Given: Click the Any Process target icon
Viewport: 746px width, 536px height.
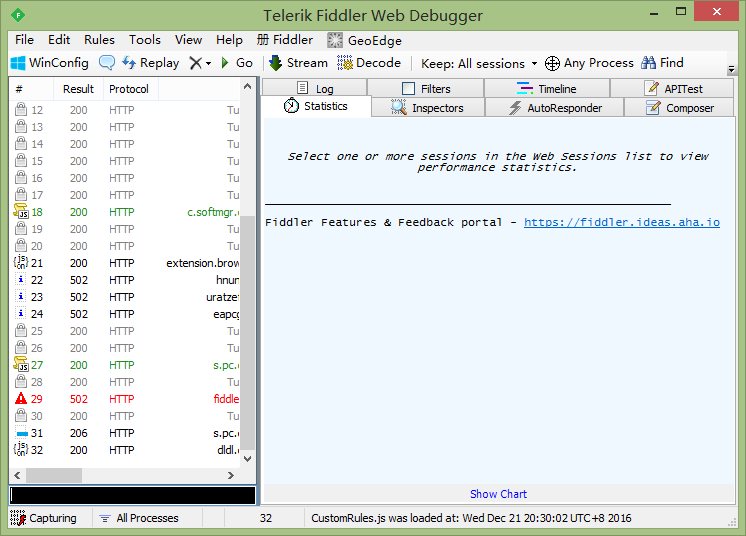Looking at the screenshot, I should 552,63.
